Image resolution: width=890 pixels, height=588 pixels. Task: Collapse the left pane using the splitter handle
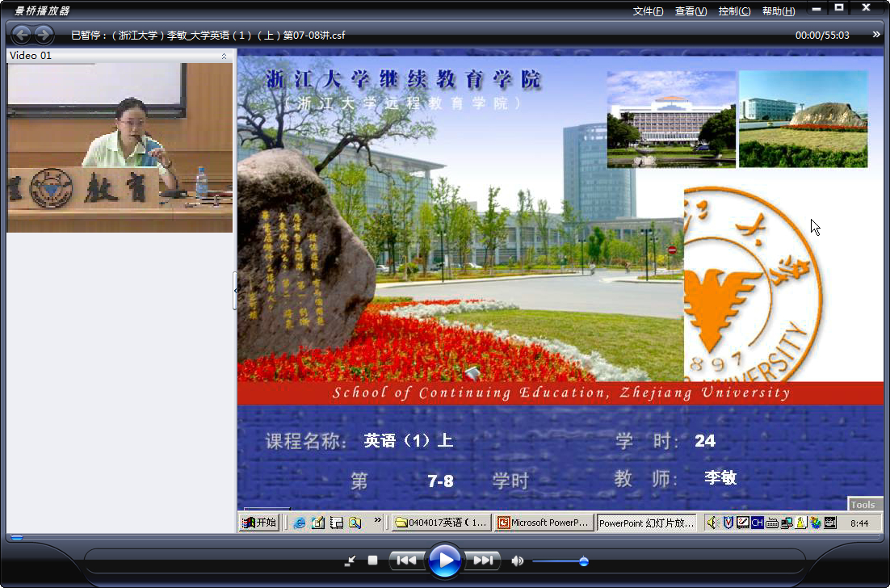point(235,291)
